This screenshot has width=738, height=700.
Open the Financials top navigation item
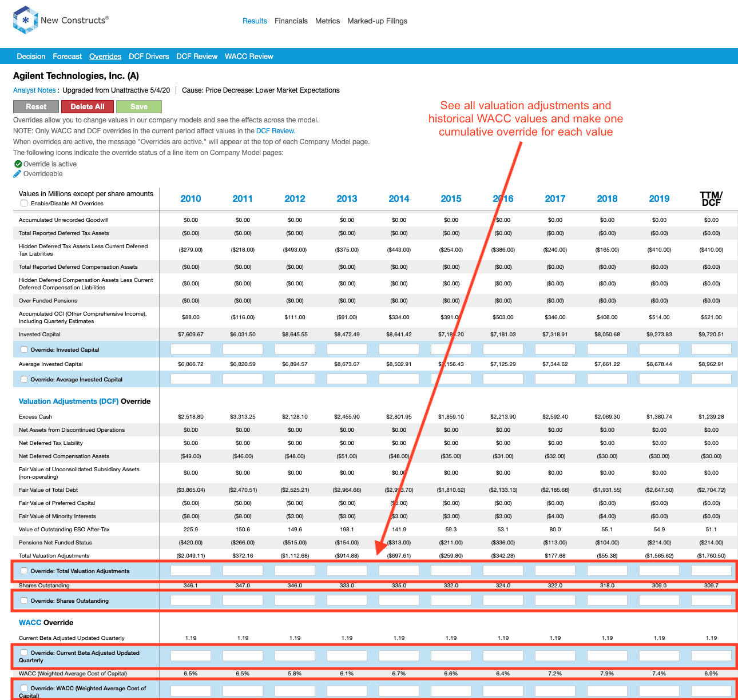(291, 21)
